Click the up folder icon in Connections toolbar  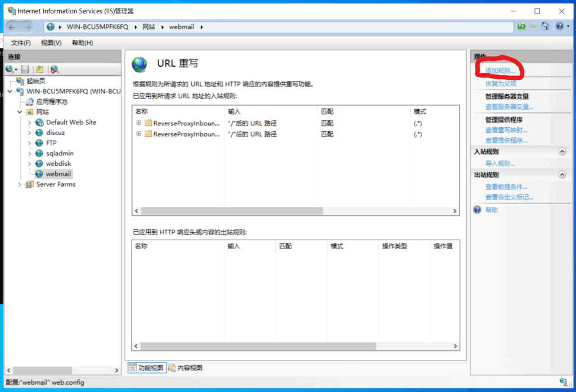pyautogui.click(x=39, y=69)
